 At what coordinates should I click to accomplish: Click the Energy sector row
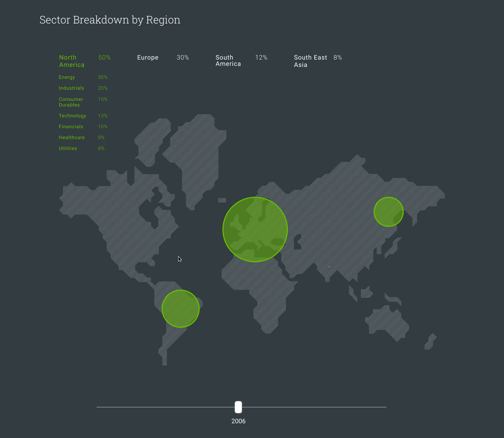[x=67, y=77]
